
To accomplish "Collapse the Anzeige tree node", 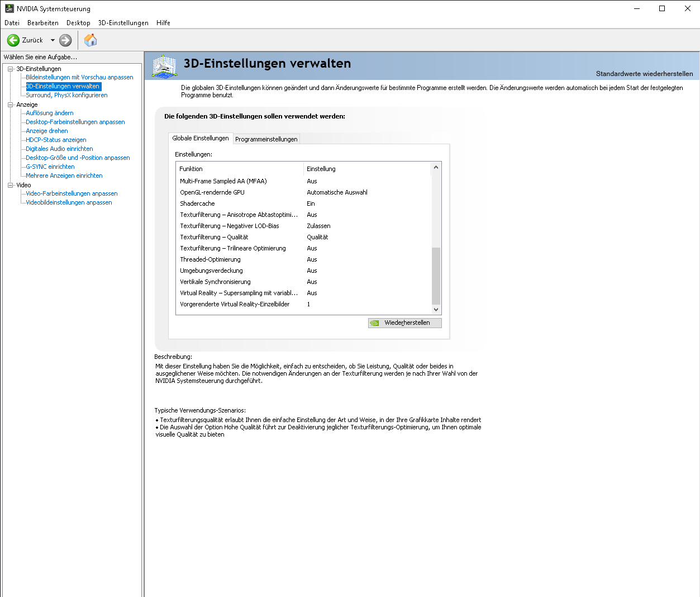I will [x=10, y=105].
